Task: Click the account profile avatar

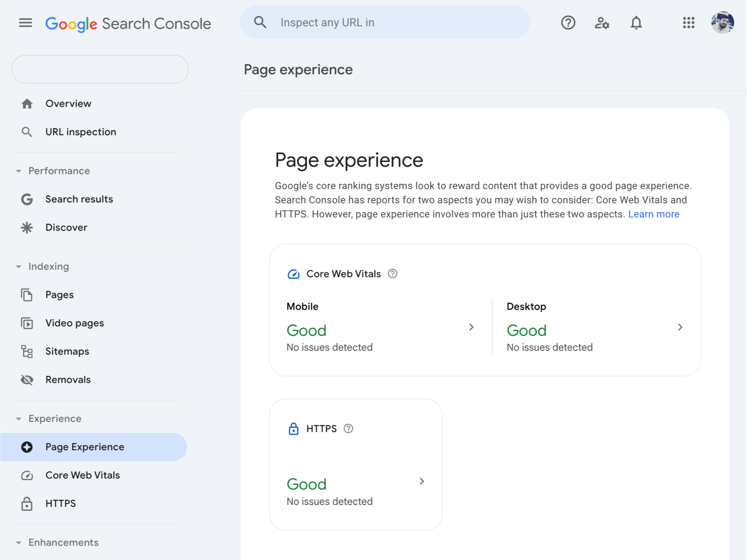Action: (x=722, y=23)
